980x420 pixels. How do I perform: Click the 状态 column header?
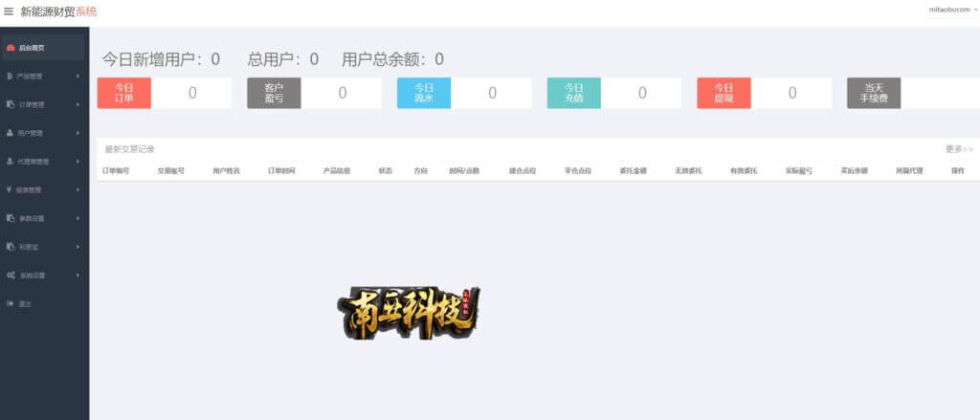386,170
